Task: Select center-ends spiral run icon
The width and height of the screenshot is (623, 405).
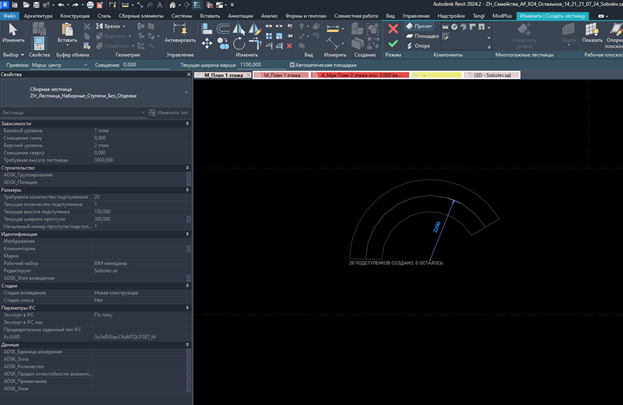Action: 463,27
